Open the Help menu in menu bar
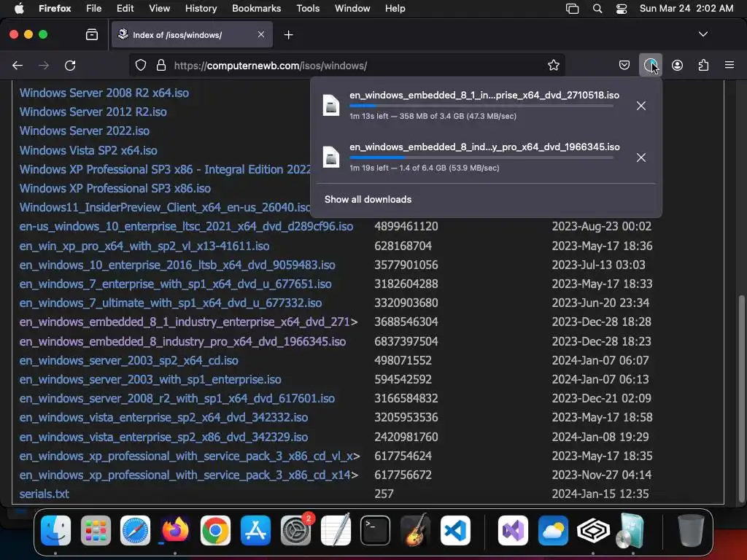This screenshot has height=560, width=747. [x=395, y=9]
